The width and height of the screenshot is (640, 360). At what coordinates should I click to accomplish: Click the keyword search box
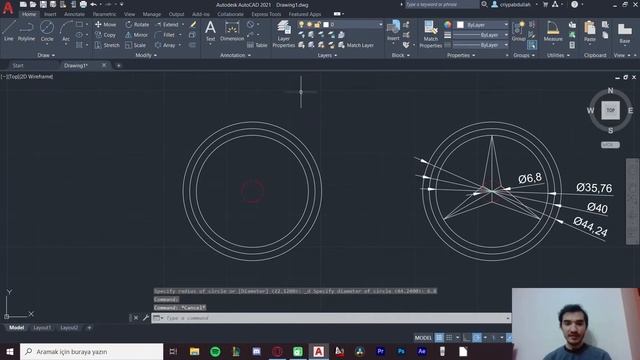(x=442, y=4)
